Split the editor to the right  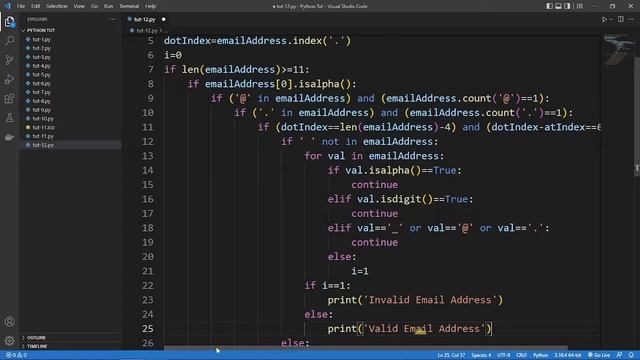[620, 19]
